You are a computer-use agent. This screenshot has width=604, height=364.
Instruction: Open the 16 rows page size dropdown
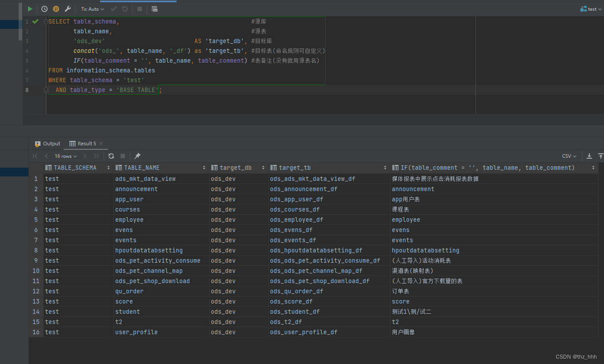(65, 156)
